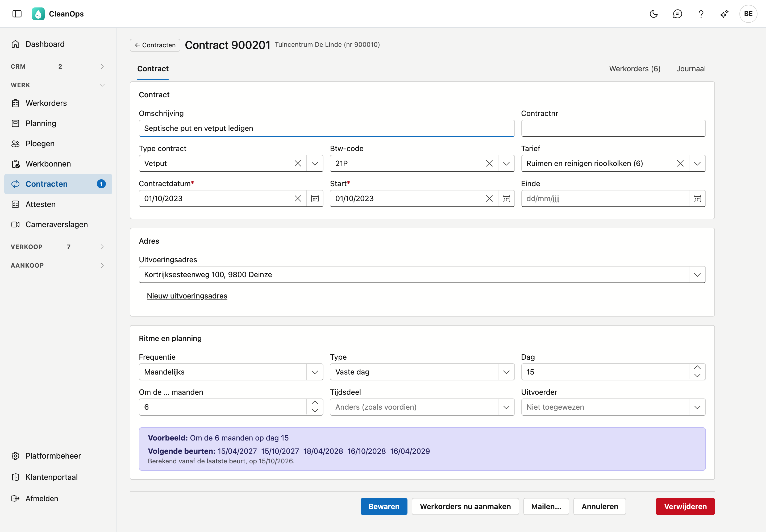This screenshot has width=766, height=532.
Task: Open Cameraverslagen in sidebar
Action: (58, 224)
